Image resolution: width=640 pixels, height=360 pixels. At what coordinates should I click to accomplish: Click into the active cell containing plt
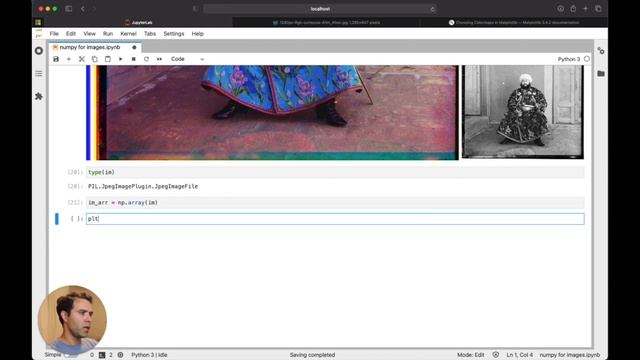point(335,219)
